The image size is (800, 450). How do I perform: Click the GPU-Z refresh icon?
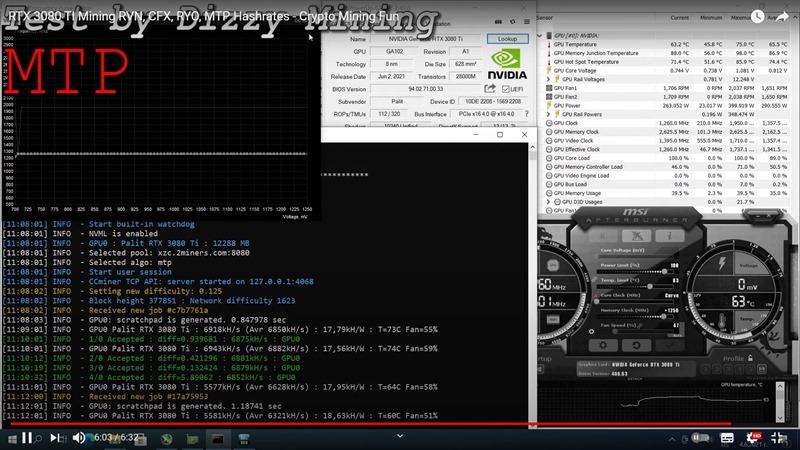point(512,22)
